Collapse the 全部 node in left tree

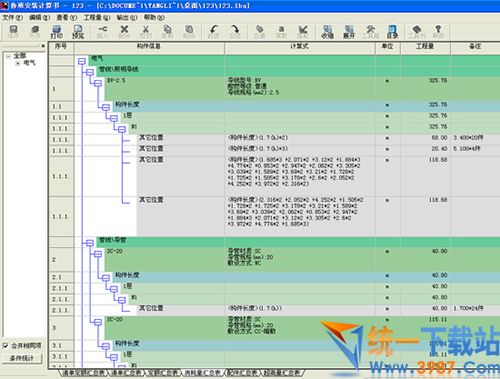click(x=9, y=56)
